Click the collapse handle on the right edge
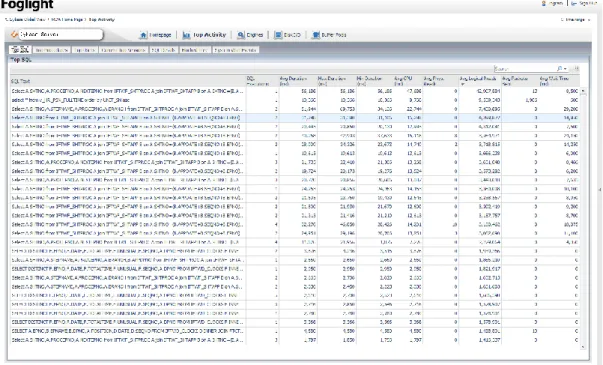Viewport: 603px width, 365px height. [599, 190]
